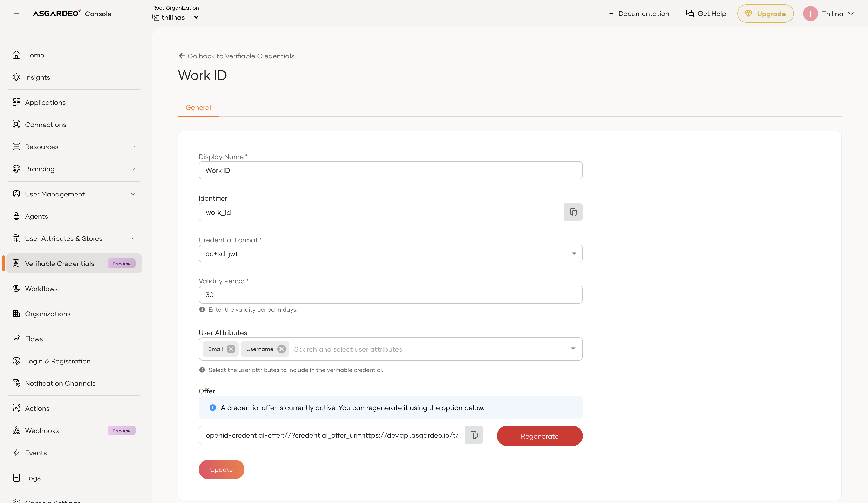Image resolution: width=868 pixels, height=503 pixels.
Task: Open Agents from the sidebar
Action: (36, 216)
